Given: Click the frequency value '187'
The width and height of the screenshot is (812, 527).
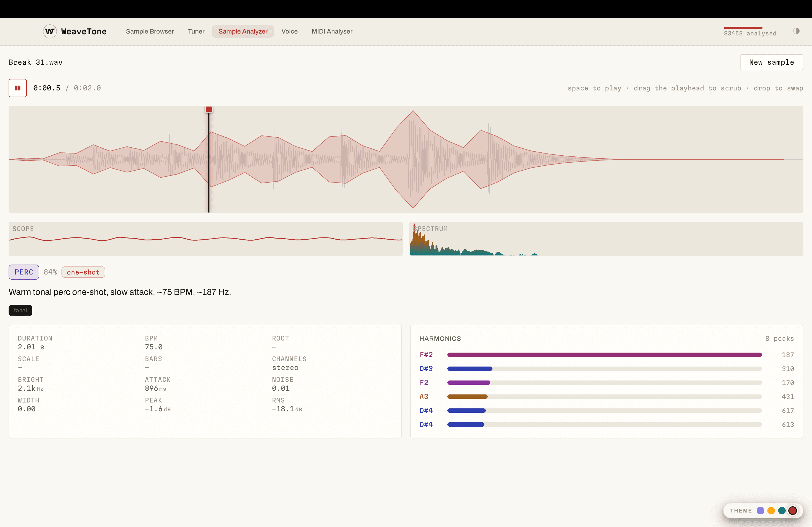Looking at the screenshot, I should (788, 355).
